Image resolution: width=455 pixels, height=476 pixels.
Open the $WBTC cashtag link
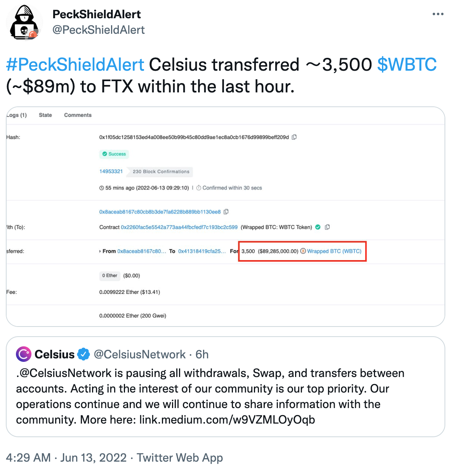(x=407, y=64)
